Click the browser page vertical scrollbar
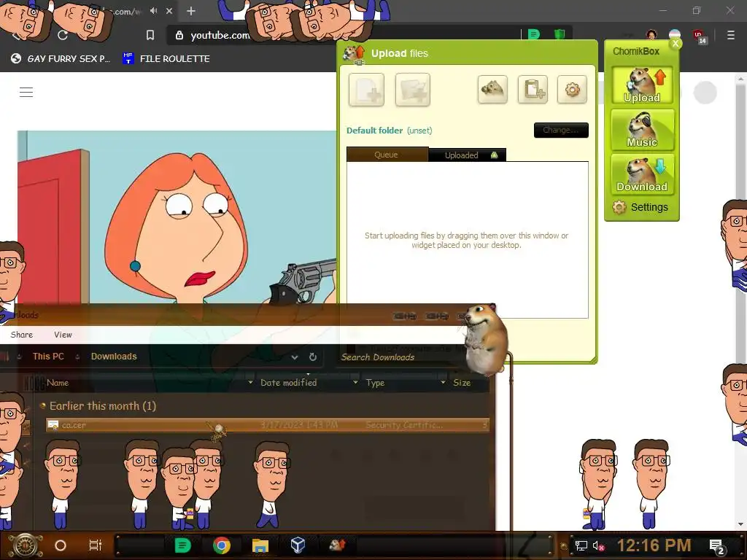This screenshot has width=747, height=560. [x=740, y=302]
